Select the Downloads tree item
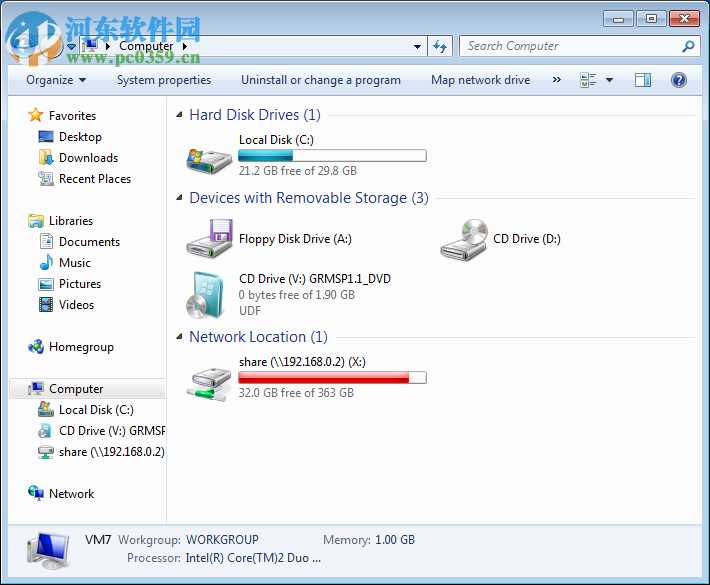 (88, 158)
